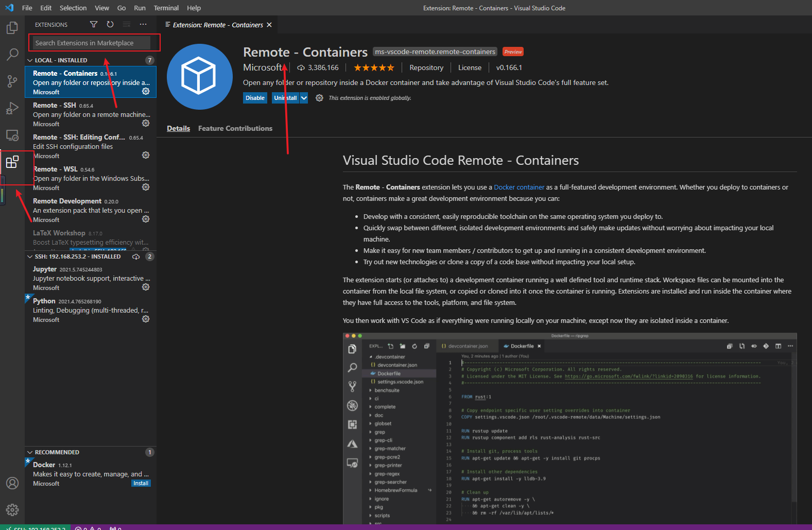Click the cloud icon in SSH Installed header
This screenshot has width=812, height=530.
click(136, 257)
